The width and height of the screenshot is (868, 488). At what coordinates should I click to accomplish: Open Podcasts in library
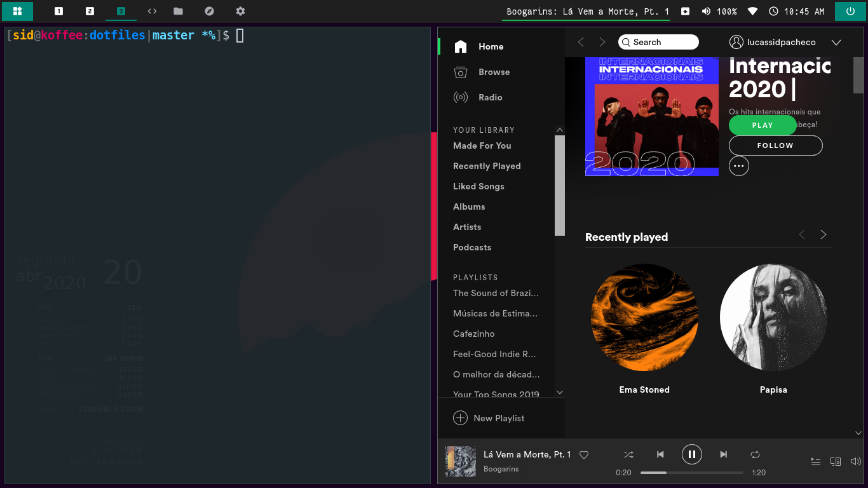tap(472, 247)
